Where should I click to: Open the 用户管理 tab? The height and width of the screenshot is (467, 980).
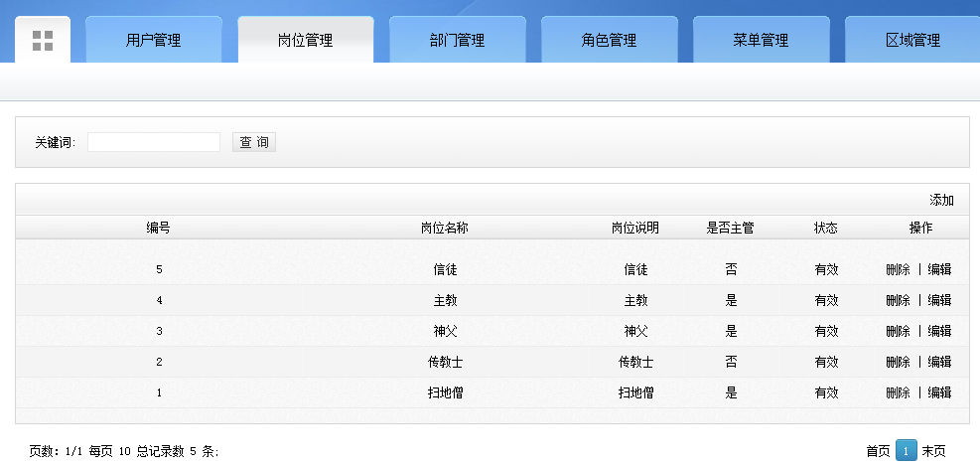(154, 41)
